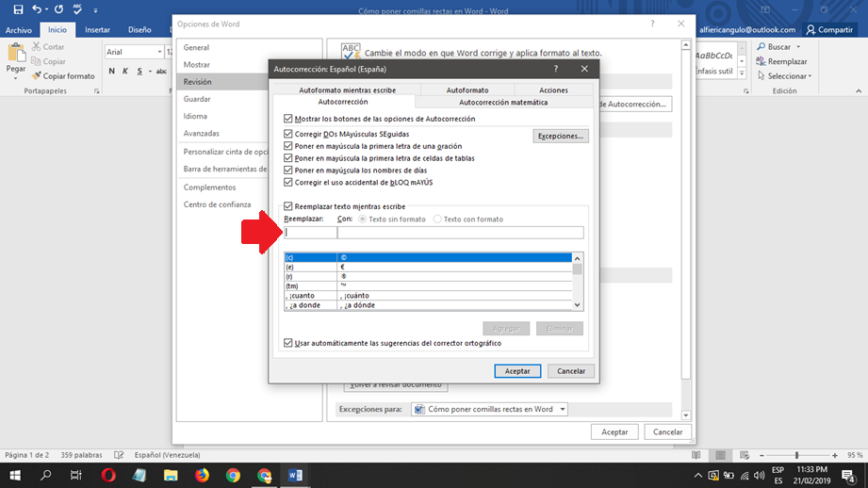This screenshot has width=868, height=488.
Task: Click the Reemplazar icon in Edición group
Action: [762, 61]
